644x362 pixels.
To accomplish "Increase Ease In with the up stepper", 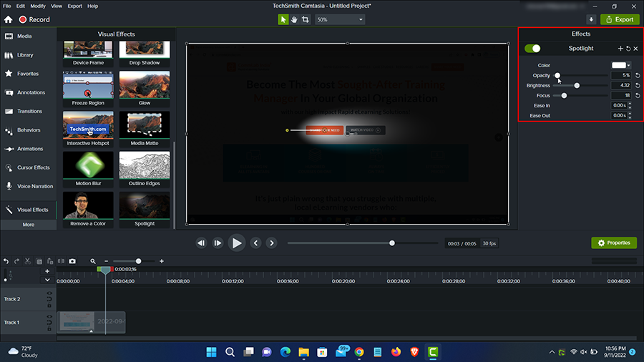I will coord(630,104).
